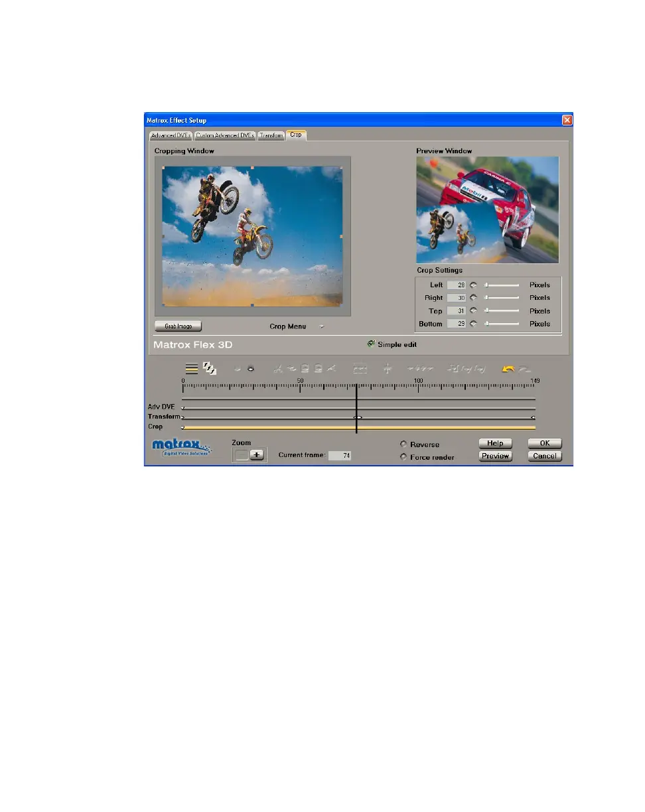
Task: Click the Bottom crop value field
Action: coord(456,324)
